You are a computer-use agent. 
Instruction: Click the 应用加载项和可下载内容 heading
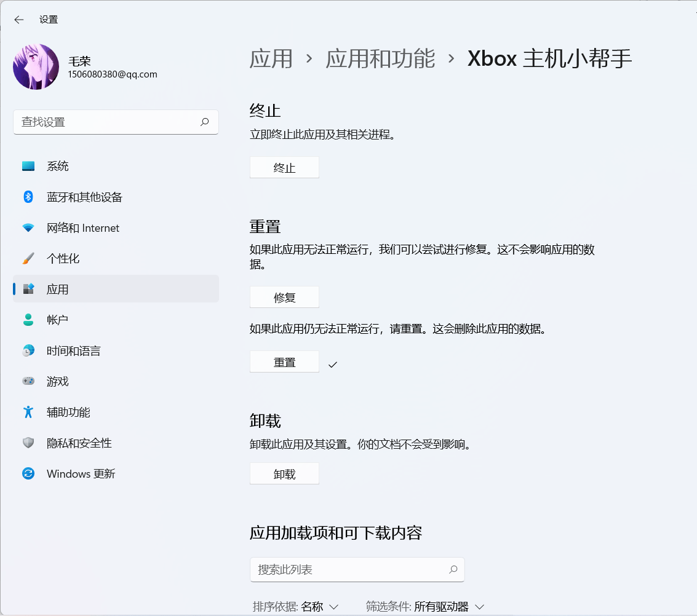click(x=336, y=532)
